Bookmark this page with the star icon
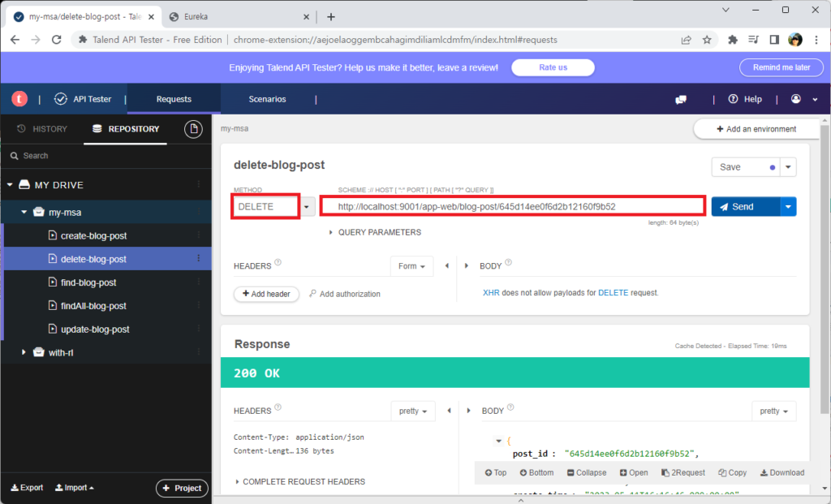Image resolution: width=831 pixels, height=504 pixels. pyautogui.click(x=707, y=40)
